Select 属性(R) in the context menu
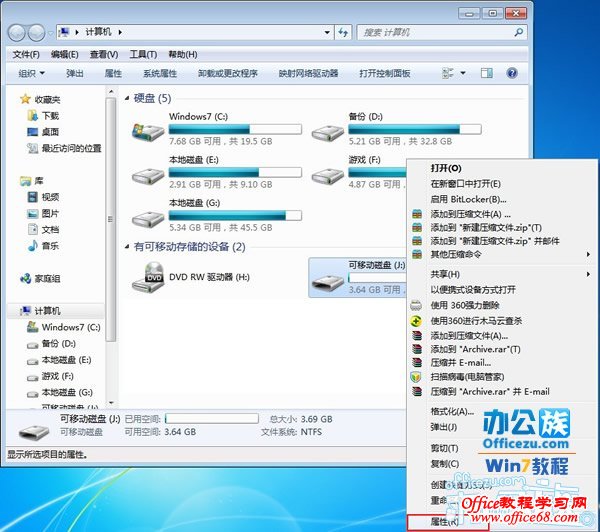 445,521
